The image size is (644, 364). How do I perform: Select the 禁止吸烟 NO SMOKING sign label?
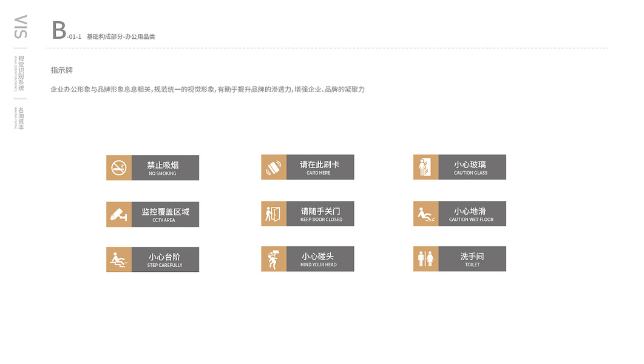click(x=165, y=168)
